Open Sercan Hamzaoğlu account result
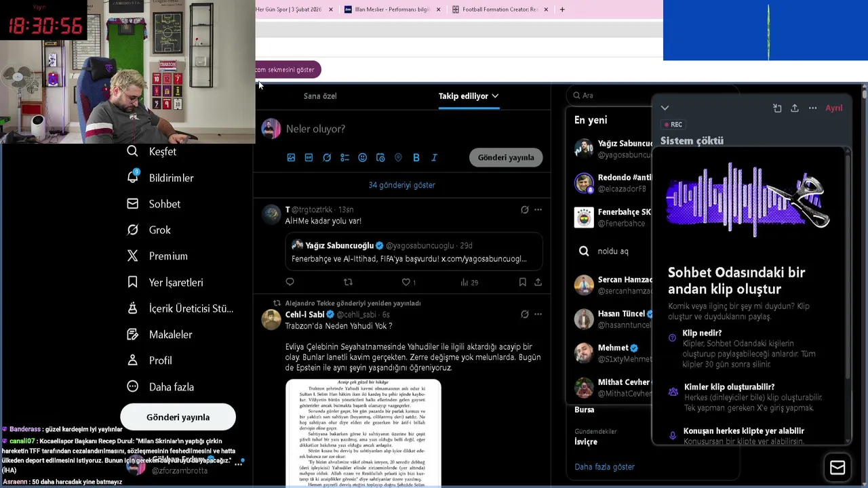Screen dimensions: 868x488 [x=612, y=285]
